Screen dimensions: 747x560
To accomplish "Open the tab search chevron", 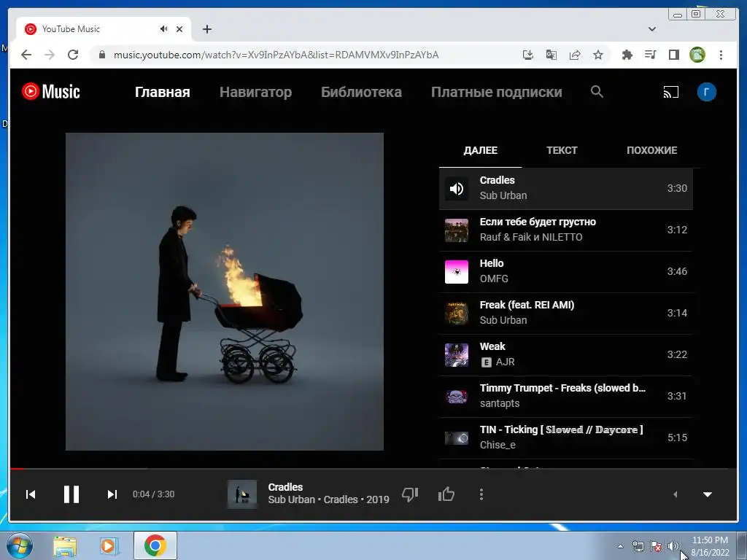I will [651, 29].
